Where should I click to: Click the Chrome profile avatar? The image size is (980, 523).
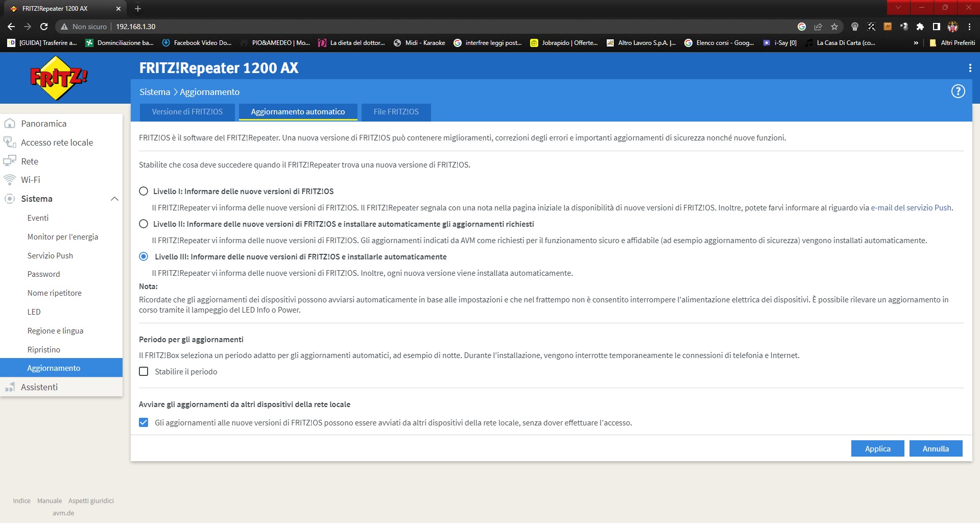pos(953,27)
